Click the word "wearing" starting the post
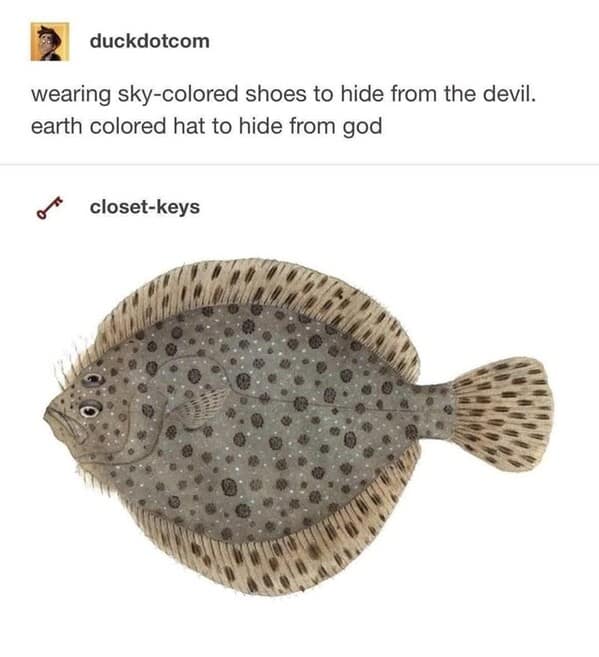This screenshot has height=657, width=599. tap(71, 95)
